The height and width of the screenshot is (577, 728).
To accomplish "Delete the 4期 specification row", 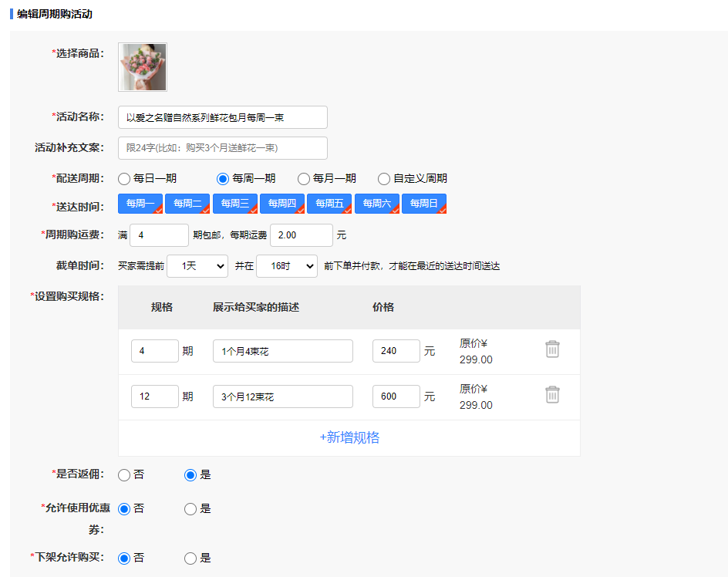I will 552,349.
